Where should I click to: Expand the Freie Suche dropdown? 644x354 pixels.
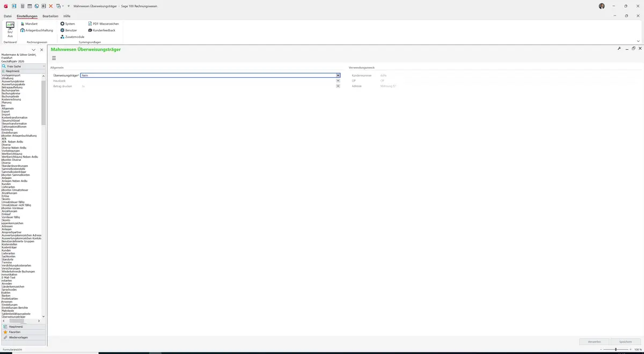(44, 66)
